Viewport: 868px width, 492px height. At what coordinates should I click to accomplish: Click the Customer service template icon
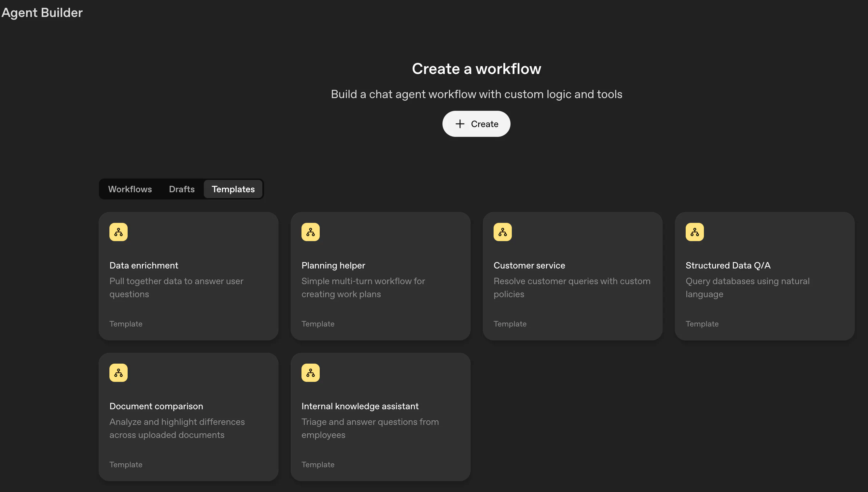click(x=502, y=232)
